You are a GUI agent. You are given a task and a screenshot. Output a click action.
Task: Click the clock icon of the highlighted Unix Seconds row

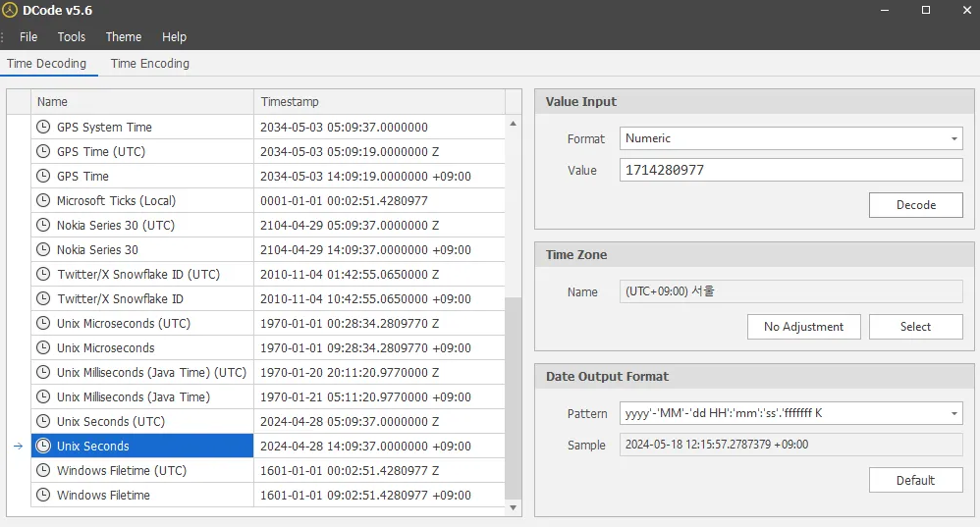pyautogui.click(x=43, y=446)
